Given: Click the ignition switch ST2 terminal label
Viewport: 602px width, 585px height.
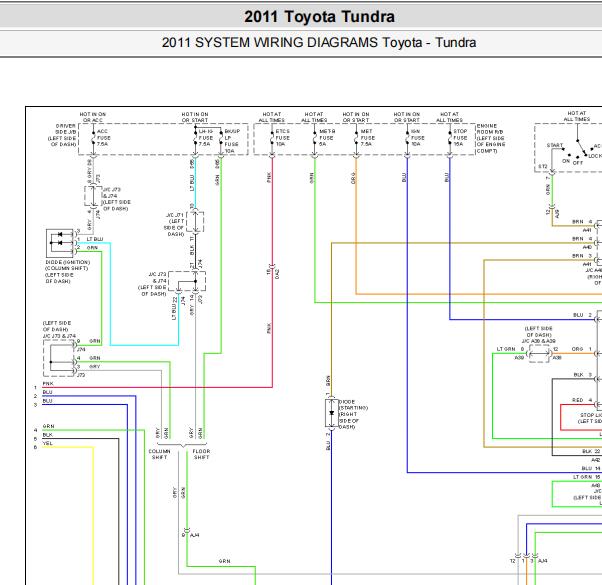Looking at the screenshot, I should pyautogui.click(x=542, y=167).
